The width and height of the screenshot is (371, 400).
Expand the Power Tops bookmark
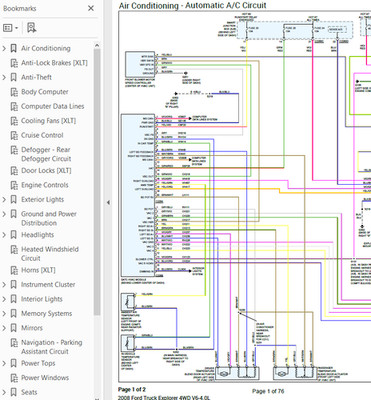[4, 363]
